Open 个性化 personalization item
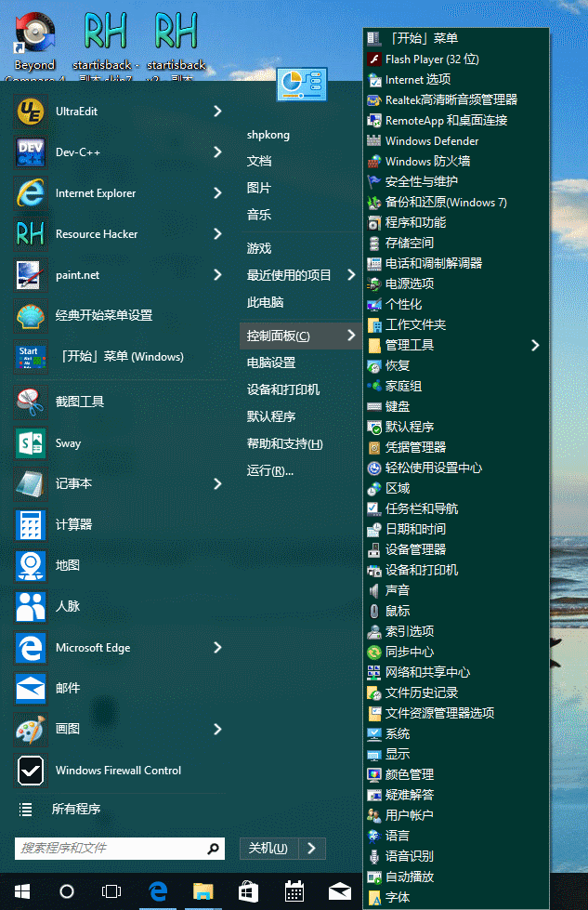 (x=456, y=304)
